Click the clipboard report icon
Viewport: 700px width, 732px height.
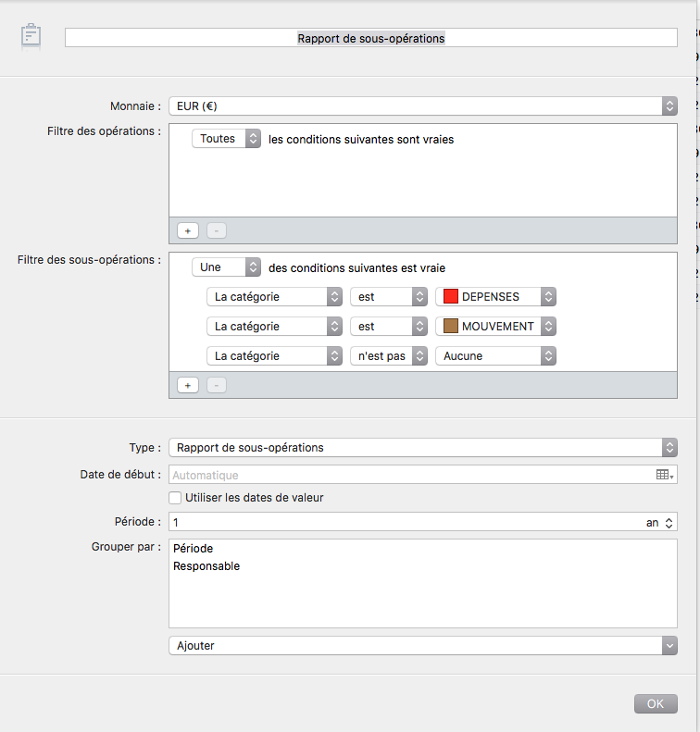[x=31, y=36]
